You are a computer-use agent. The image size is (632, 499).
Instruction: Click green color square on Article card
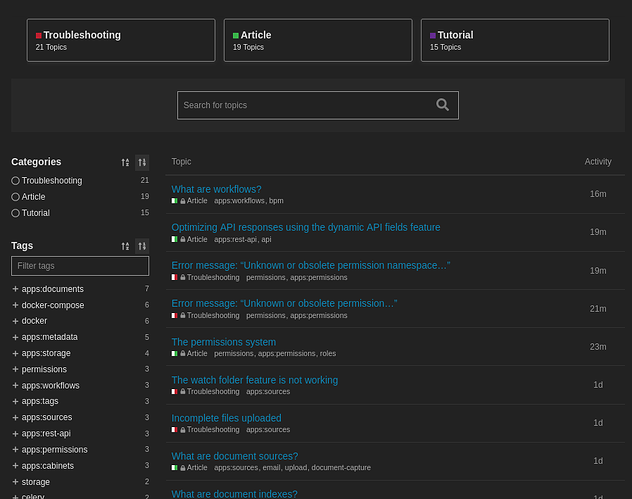click(236, 35)
